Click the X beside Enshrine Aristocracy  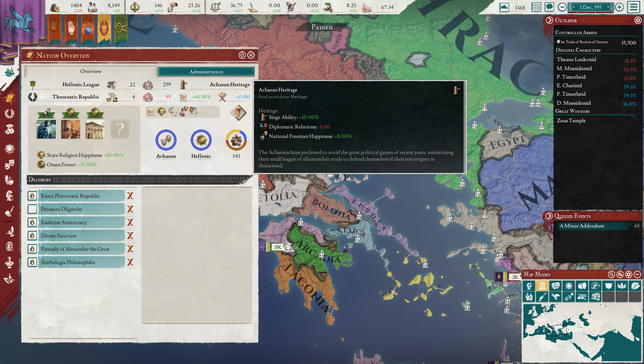130,222
